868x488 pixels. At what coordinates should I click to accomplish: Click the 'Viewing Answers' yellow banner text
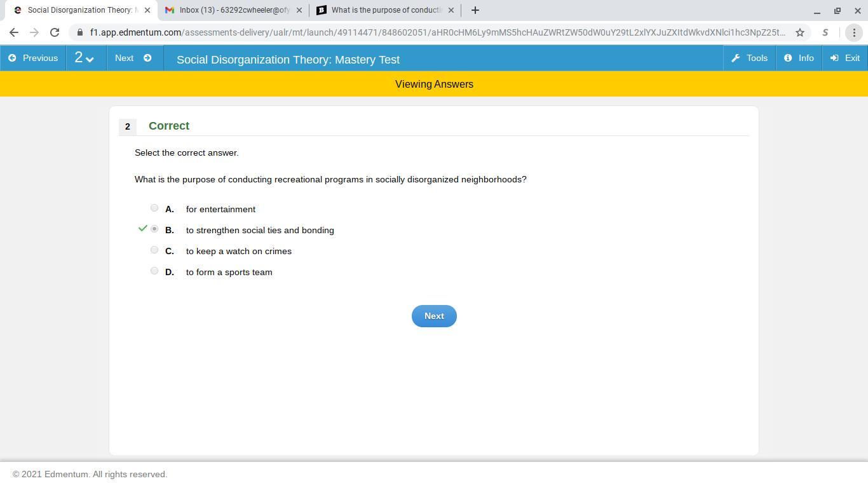click(x=434, y=84)
